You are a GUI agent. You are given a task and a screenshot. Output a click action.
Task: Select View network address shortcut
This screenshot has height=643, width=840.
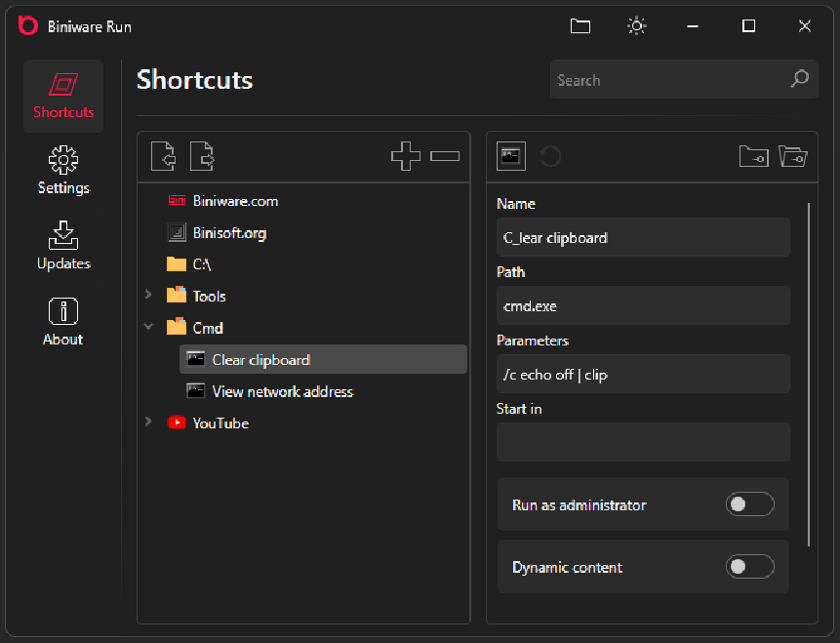(x=282, y=391)
